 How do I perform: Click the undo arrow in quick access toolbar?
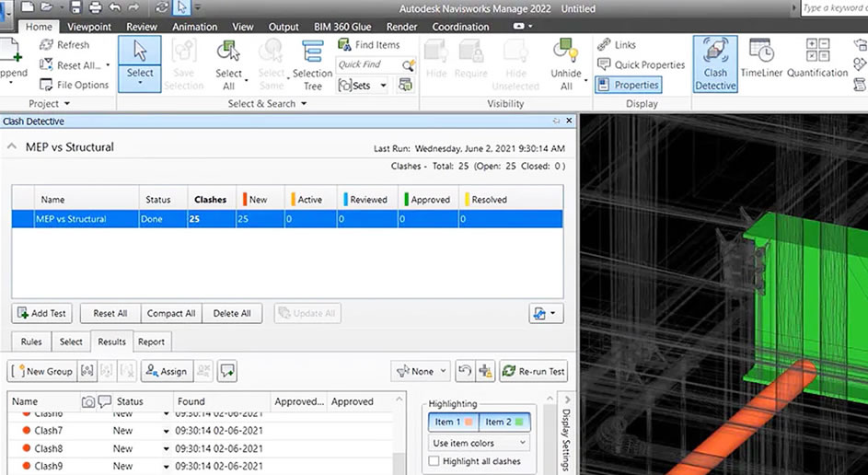pyautogui.click(x=114, y=7)
